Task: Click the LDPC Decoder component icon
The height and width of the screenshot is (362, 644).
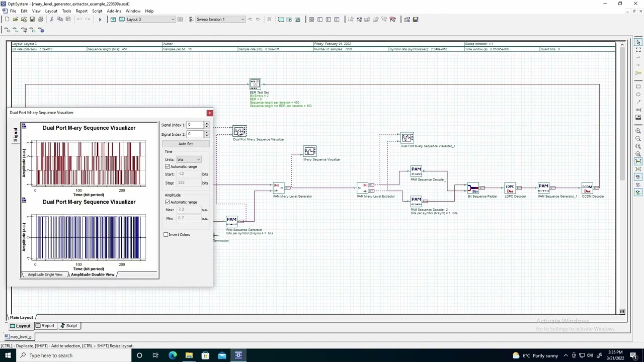Action: point(510,189)
